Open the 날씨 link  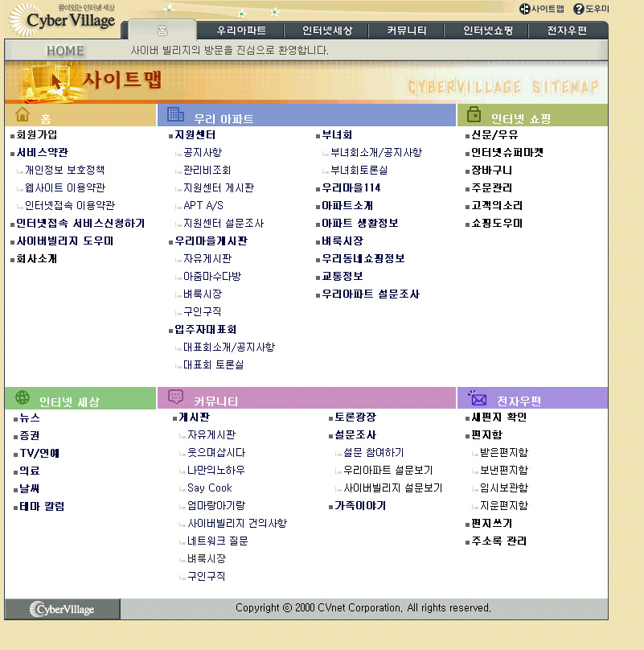click(30, 489)
